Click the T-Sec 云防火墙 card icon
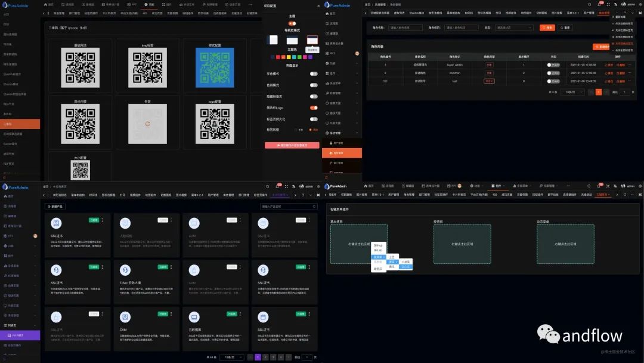Viewport: 644px width, 363px height. [x=125, y=270]
